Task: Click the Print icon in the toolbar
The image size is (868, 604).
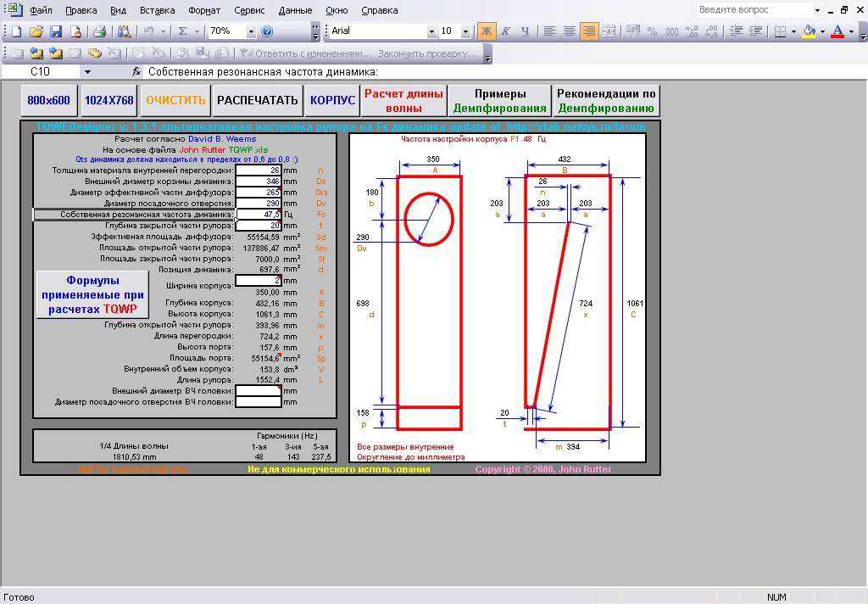Action: pos(99,31)
